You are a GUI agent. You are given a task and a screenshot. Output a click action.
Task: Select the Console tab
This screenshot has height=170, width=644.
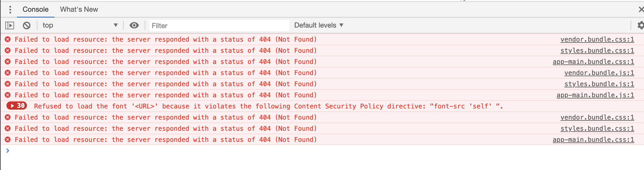coord(35,9)
